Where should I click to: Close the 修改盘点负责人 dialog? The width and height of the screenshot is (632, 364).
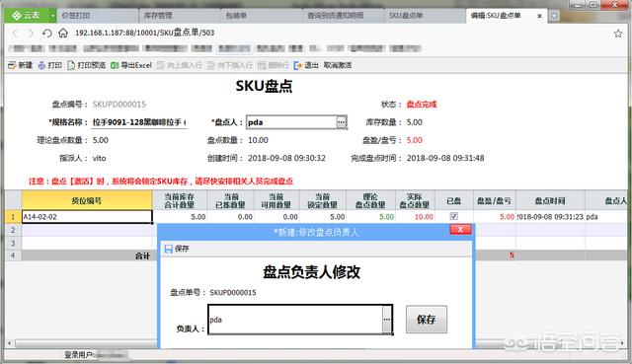pos(460,230)
